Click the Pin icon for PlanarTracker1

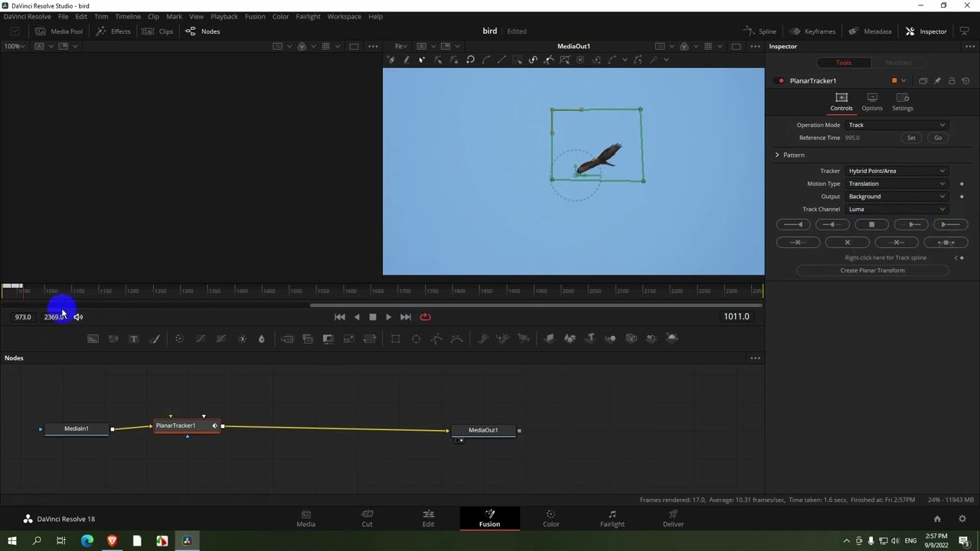pos(937,81)
